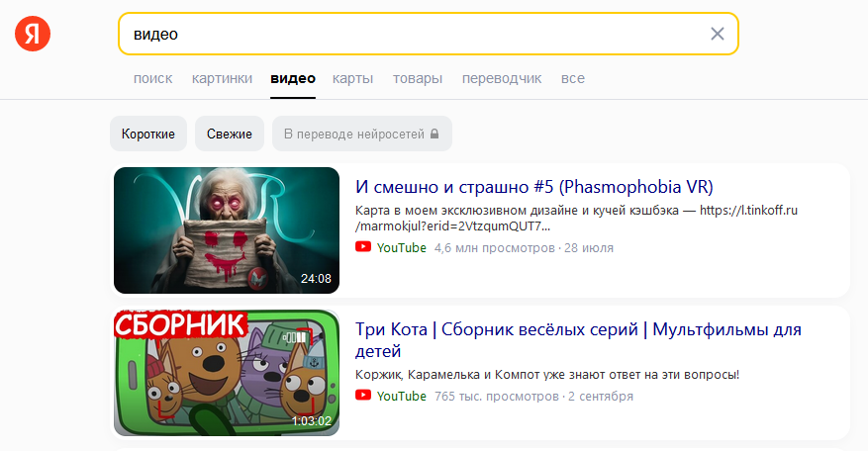Screen dimensions: 868x451
Task: Go to the "переводчик" tab
Action: (502, 78)
